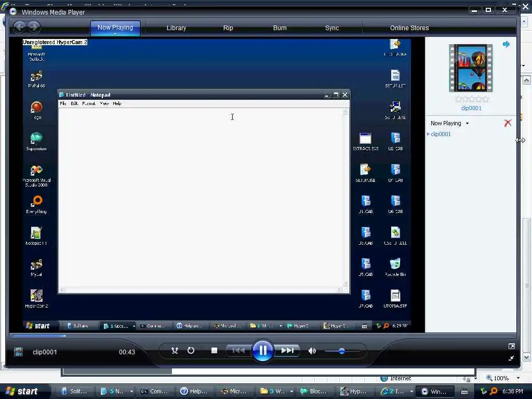Stop the video playback
Viewport: 532px width, 399px height.
click(214, 351)
